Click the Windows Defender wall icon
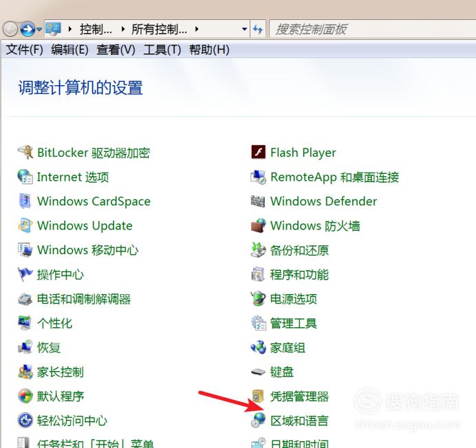The height and width of the screenshot is (448, 476). [x=259, y=201]
